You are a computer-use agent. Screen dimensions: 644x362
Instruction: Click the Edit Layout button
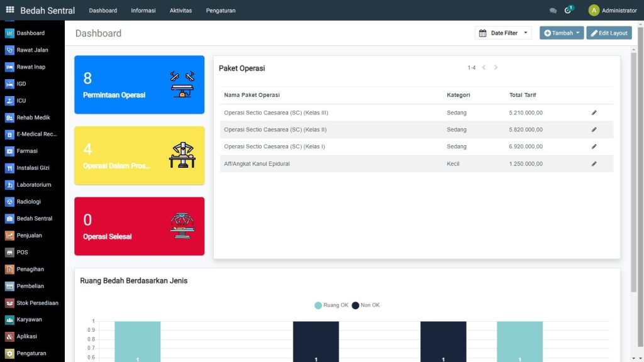(x=609, y=33)
